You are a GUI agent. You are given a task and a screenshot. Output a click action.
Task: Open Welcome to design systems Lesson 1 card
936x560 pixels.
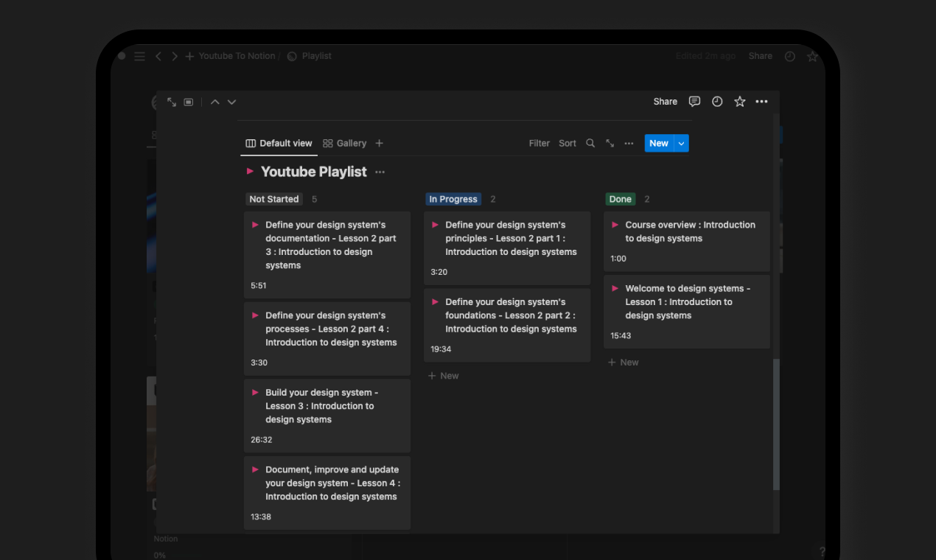687,312
